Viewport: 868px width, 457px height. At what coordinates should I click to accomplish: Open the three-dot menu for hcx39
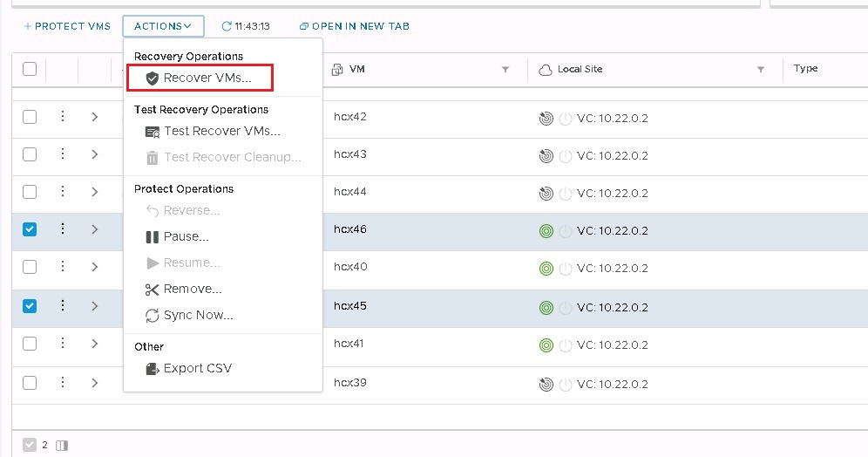click(x=63, y=382)
